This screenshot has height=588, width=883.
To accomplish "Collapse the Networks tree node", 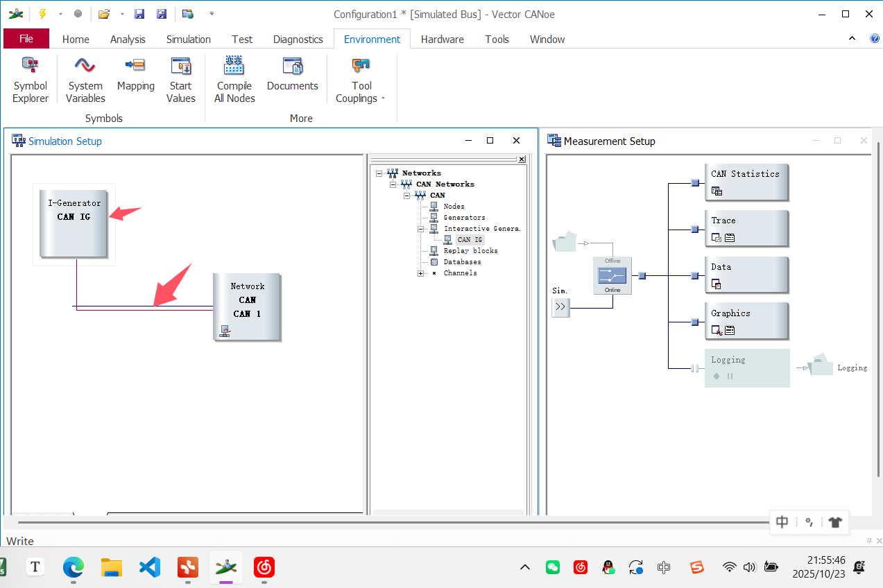I will [x=379, y=173].
